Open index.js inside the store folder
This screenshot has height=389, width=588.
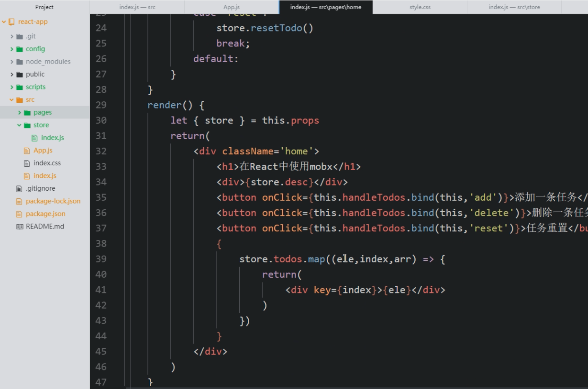pyautogui.click(x=53, y=138)
